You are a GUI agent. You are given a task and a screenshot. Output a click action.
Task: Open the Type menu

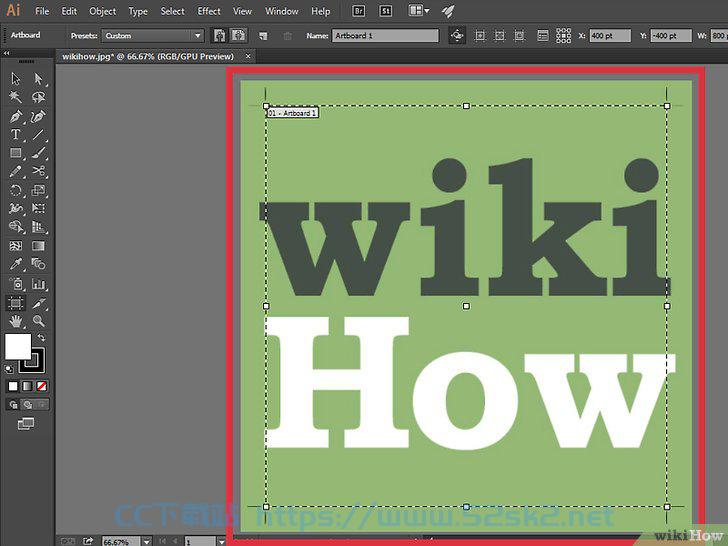point(138,11)
